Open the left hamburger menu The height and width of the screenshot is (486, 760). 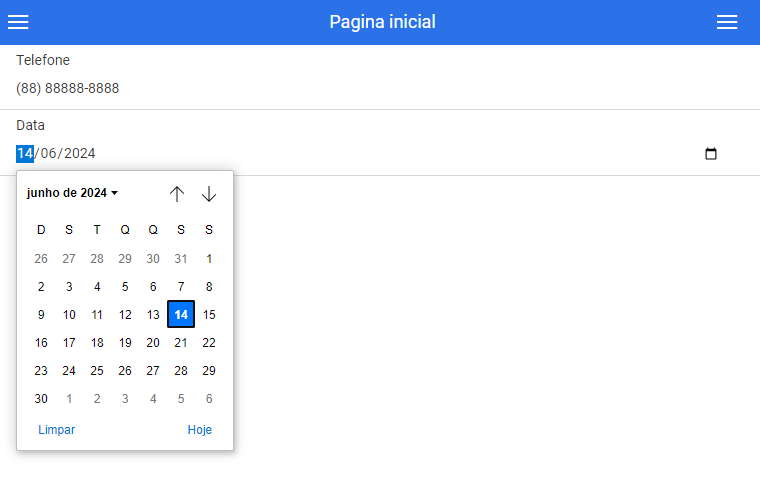(18, 22)
